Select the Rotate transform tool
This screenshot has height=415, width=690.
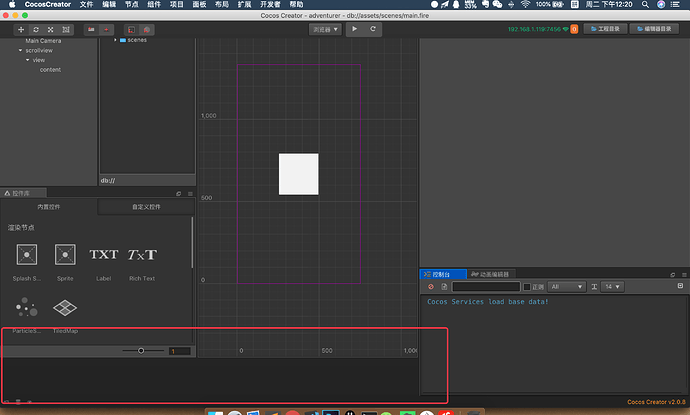click(x=36, y=30)
